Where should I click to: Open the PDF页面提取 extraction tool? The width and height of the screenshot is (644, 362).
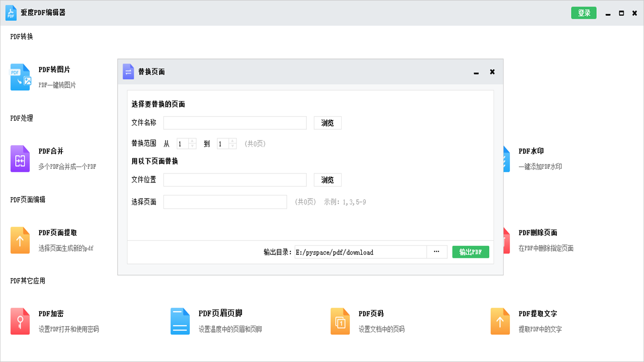point(58,232)
